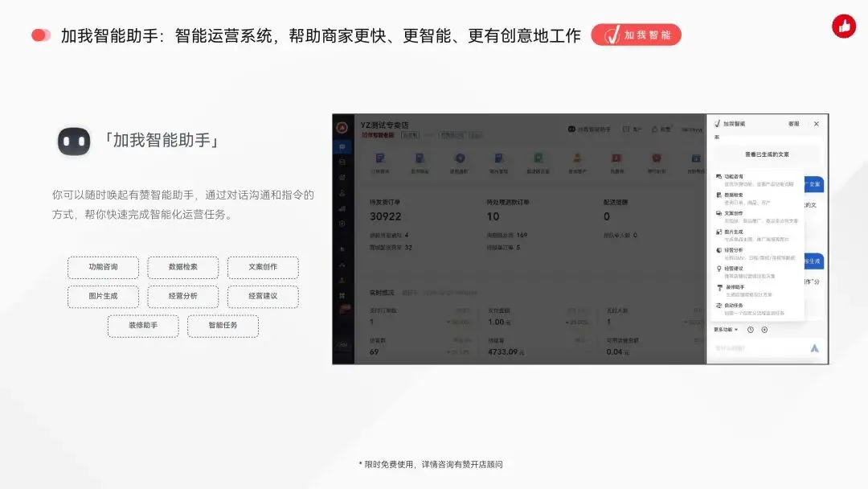
Task: Click the highlighted blue sidebar icon in the dashboard
Action: pyautogui.click(x=342, y=146)
